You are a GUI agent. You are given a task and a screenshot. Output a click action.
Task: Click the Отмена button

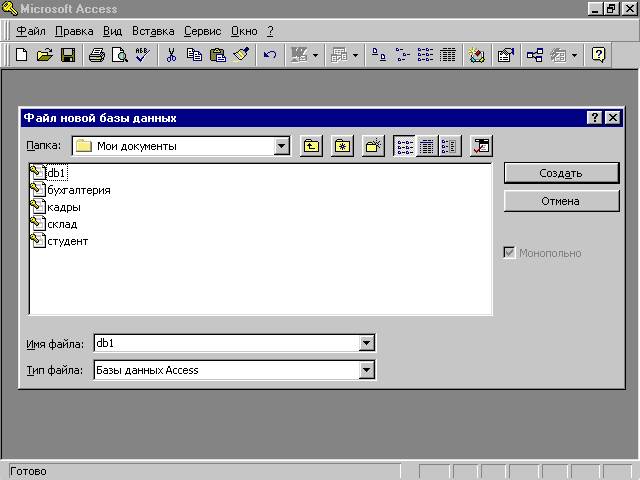coord(560,201)
